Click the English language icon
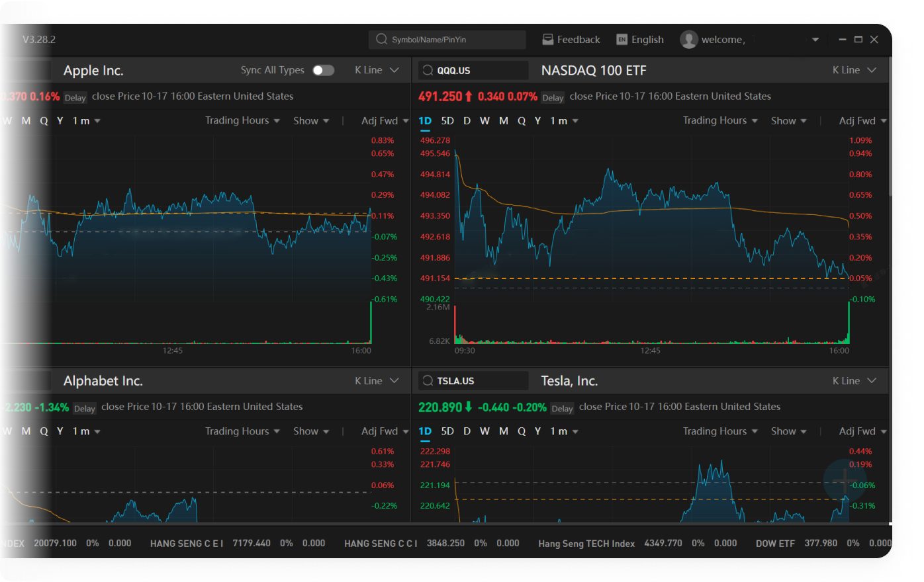Viewport: 924px width, 582px height. pyautogui.click(x=622, y=40)
